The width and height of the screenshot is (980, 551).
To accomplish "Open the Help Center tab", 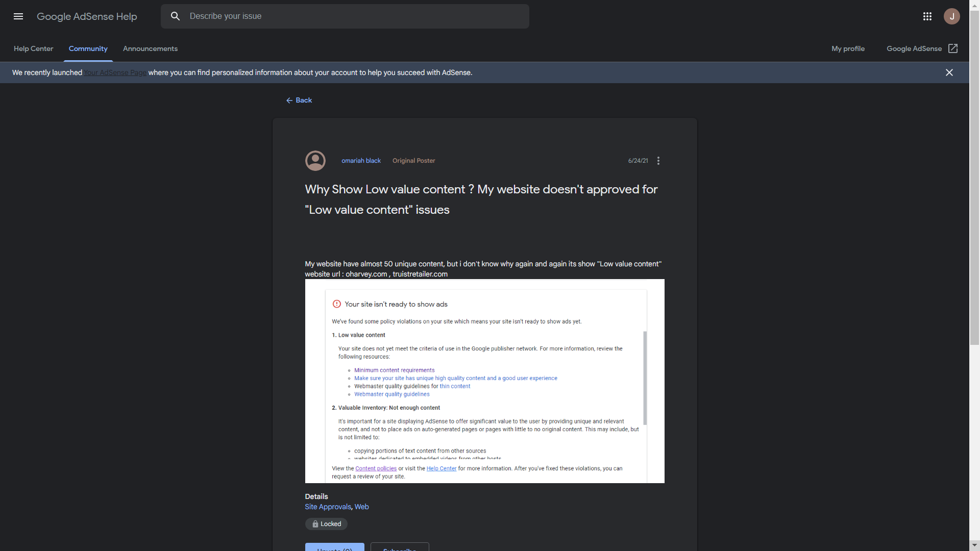I will pos(33,48).
